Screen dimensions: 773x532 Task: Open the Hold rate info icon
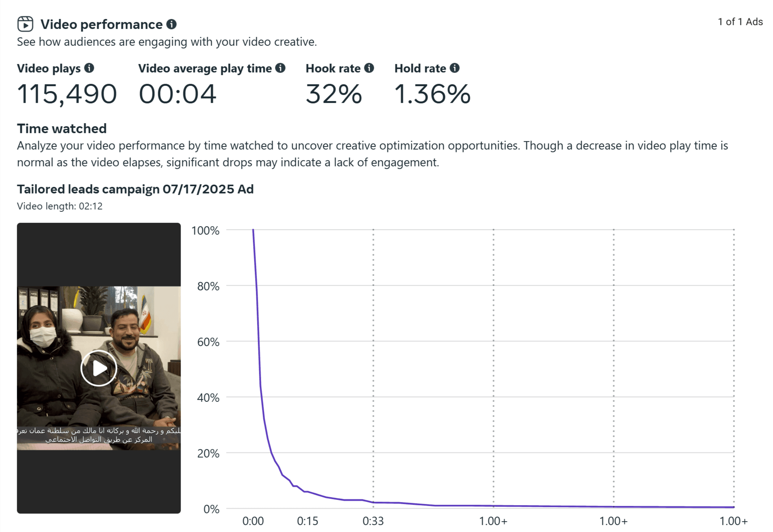[x=454, y=68]
